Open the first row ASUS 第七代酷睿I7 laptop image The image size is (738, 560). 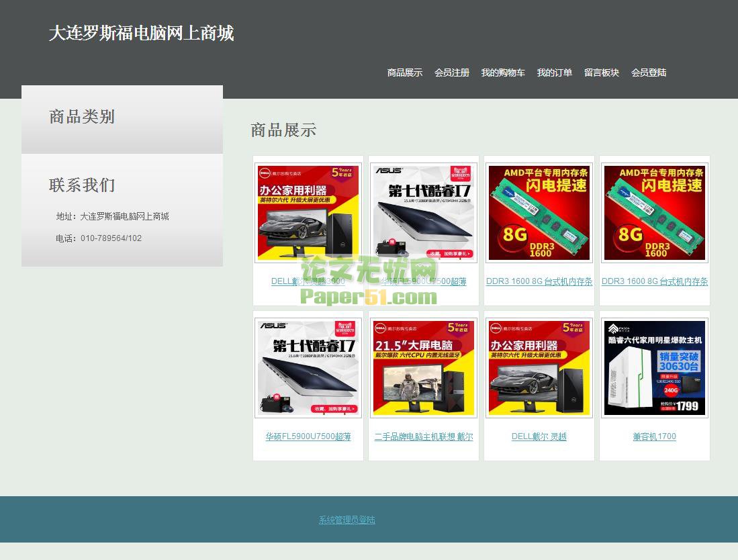tap(424, 213)
